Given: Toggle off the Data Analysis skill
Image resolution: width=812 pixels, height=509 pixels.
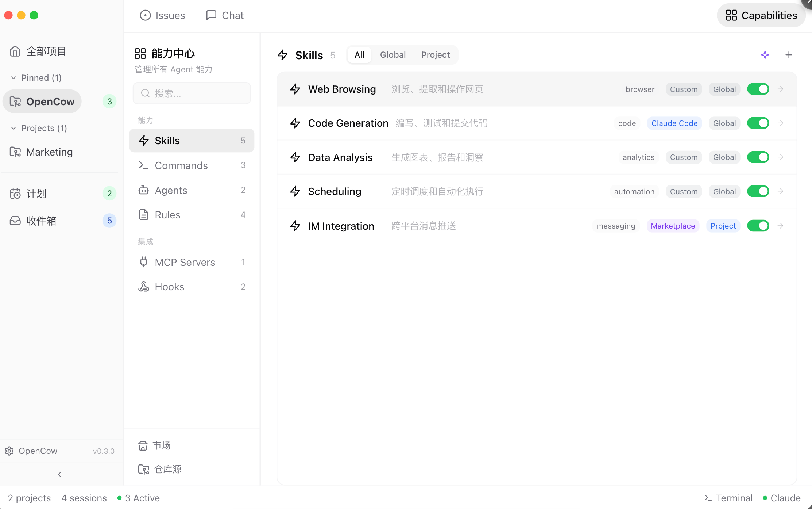Looking at the screenshot, I should tap(758, 157).
